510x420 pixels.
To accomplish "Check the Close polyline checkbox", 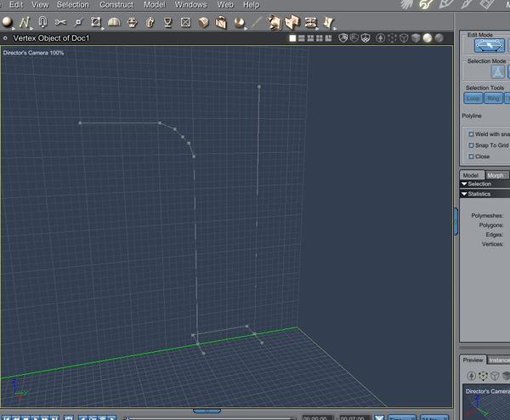I will click(x=471, y=156).
